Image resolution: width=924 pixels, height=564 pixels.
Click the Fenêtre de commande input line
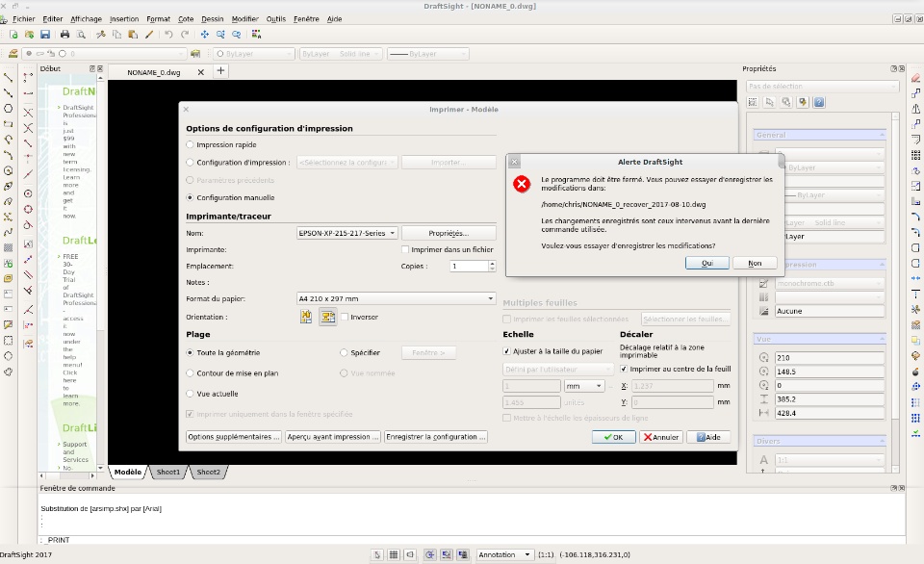(472, 540)
